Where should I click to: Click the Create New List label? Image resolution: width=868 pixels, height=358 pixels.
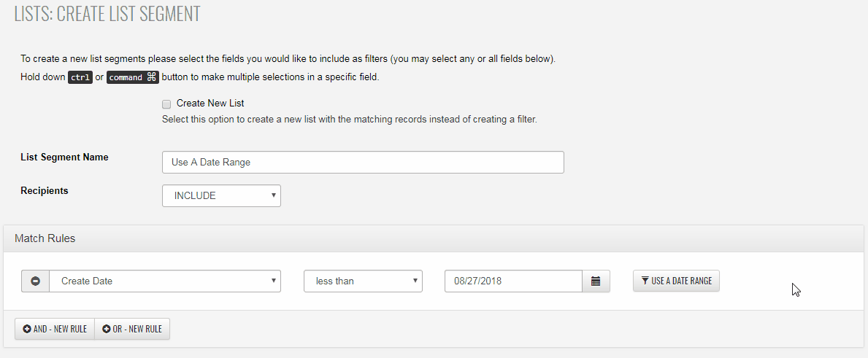click(x=210, y=104)
